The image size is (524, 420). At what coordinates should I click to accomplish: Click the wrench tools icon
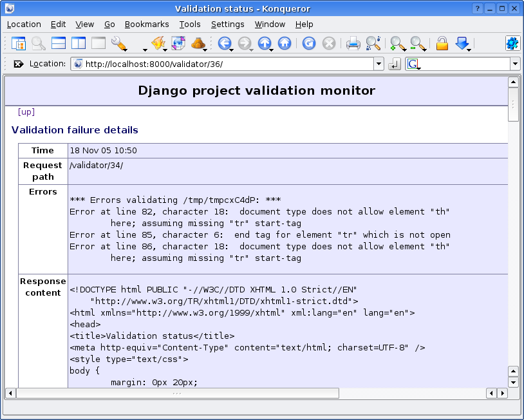pos(118,43)
